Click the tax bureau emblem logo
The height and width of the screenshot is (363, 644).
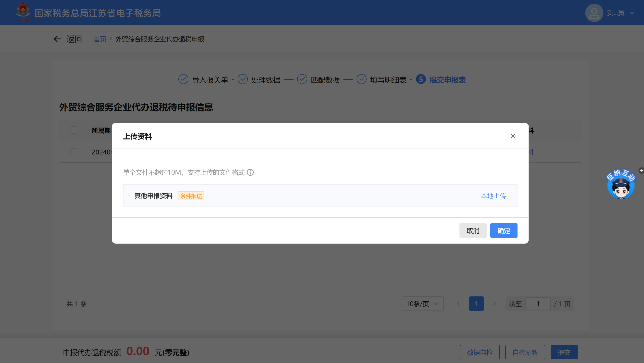click(x=23, y=12)
